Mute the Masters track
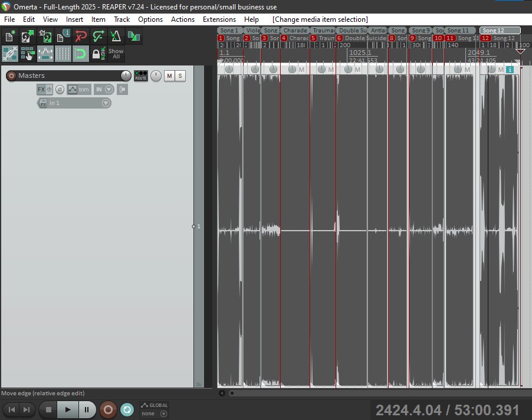The width and height of the screenshot is (532, 420). click(x=169, y=76)
